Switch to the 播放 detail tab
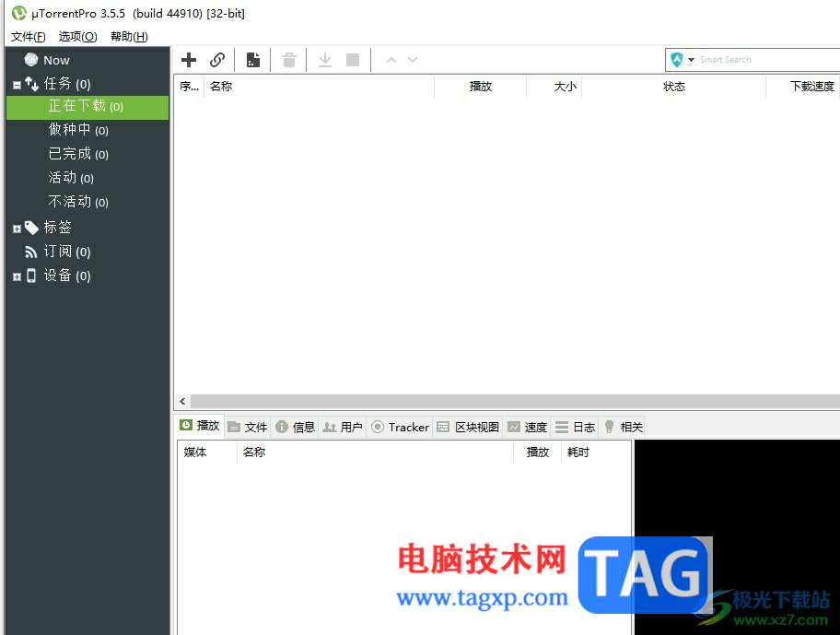 200,426
